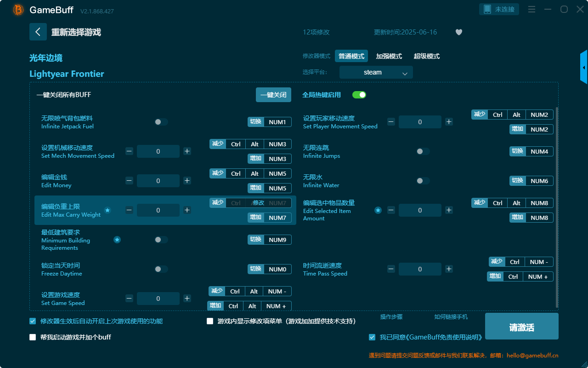
Task: Open the steam platform dropdown
Action: [x=376, y=72]
